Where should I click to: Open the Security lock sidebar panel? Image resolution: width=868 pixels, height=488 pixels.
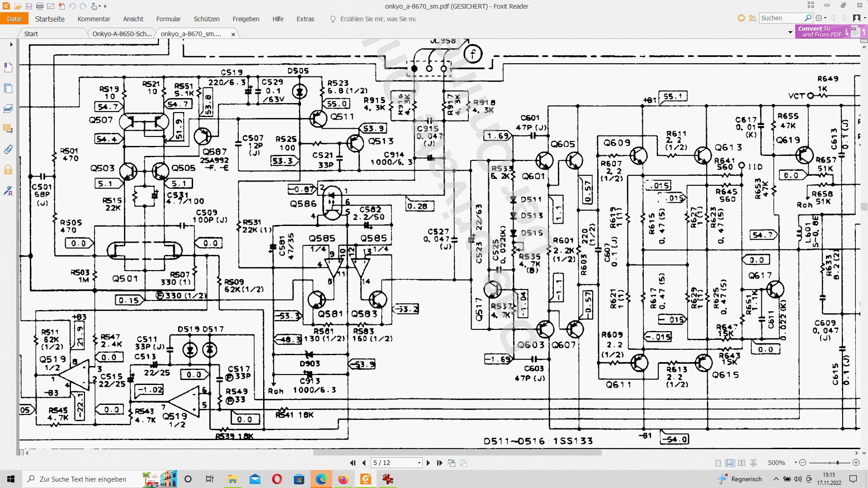point(8,170)
